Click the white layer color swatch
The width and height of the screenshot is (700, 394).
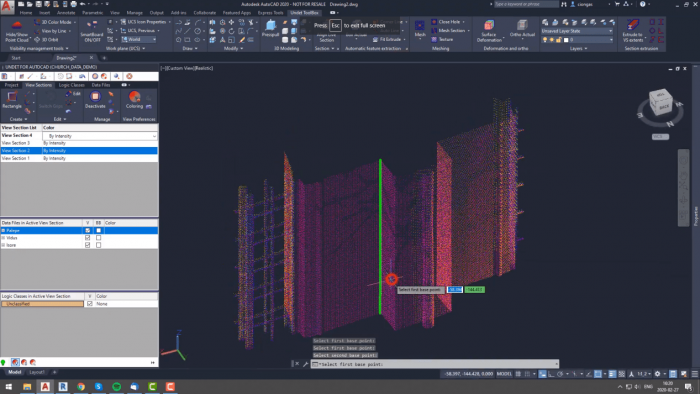[x=566, y=40]
